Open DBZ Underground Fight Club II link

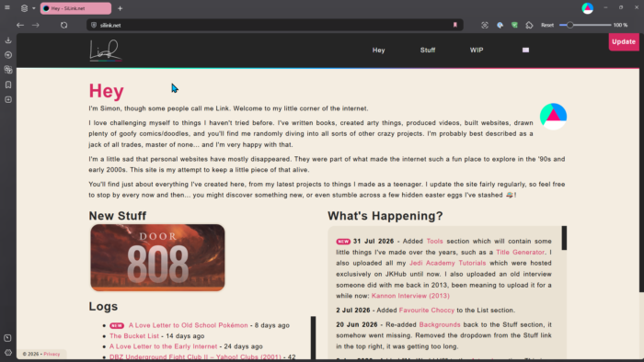tap(195, 357)
